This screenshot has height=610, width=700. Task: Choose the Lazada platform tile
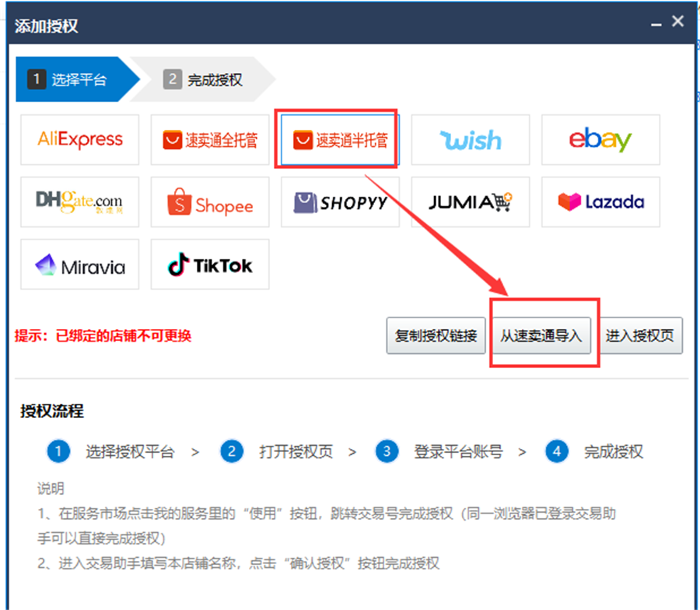click(x=600, y=202)
